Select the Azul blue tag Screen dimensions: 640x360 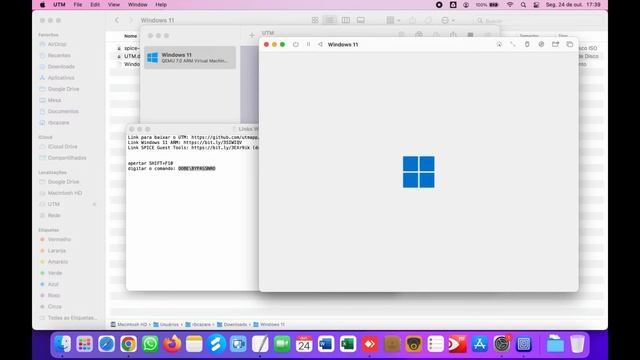pos(53,284)
